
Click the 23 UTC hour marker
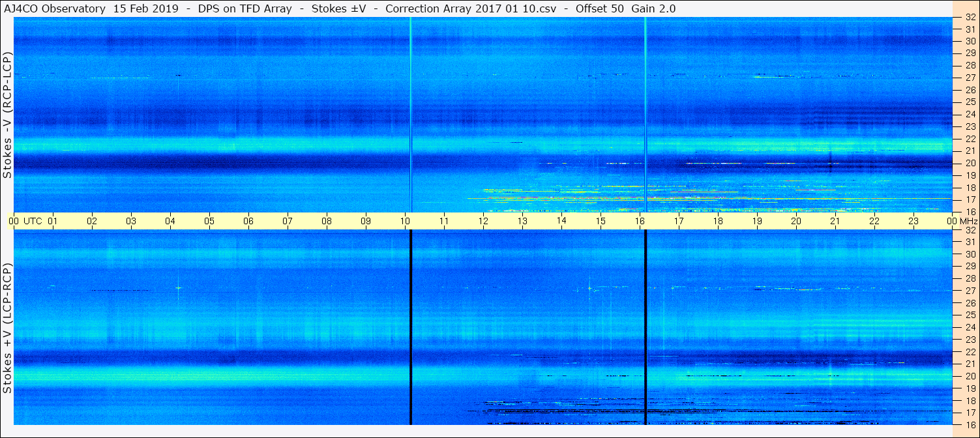[913, 221]
